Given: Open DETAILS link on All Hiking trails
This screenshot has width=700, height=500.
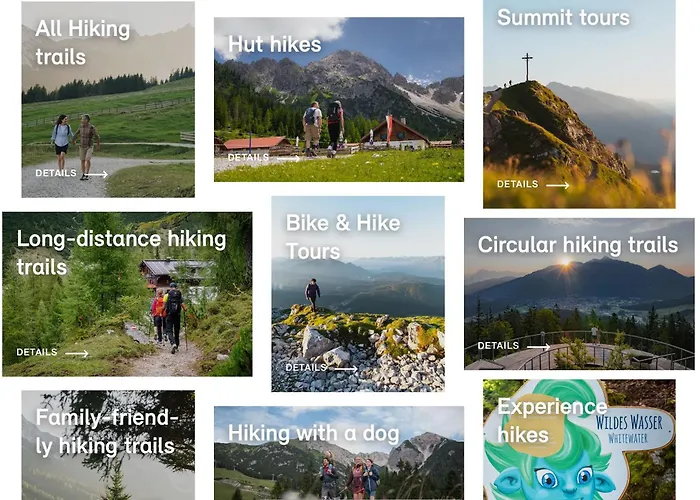Looking at the screenshot, I should 56,173.
